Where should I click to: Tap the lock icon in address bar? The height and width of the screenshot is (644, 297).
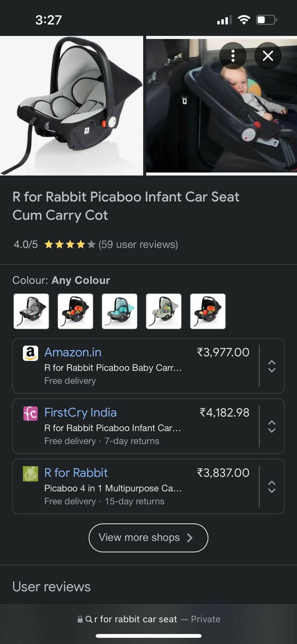[80, 619]
